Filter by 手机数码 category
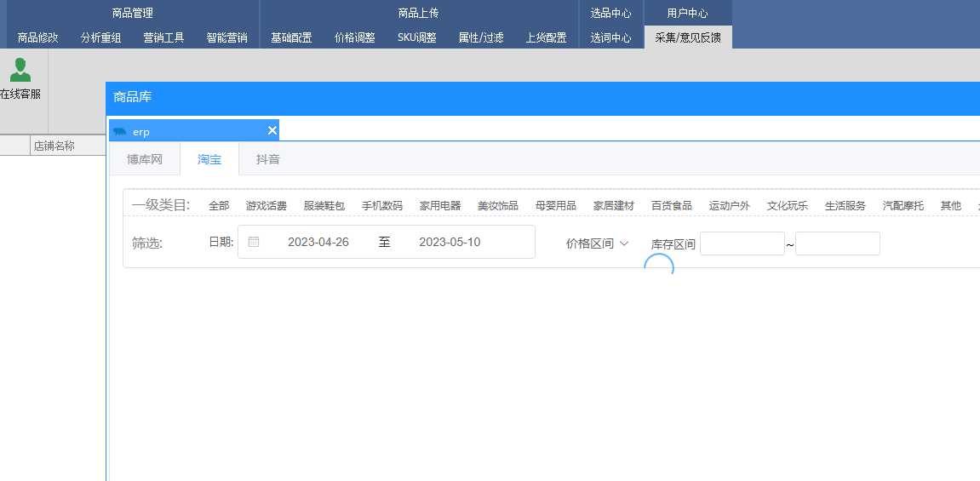 pos(381,206)
